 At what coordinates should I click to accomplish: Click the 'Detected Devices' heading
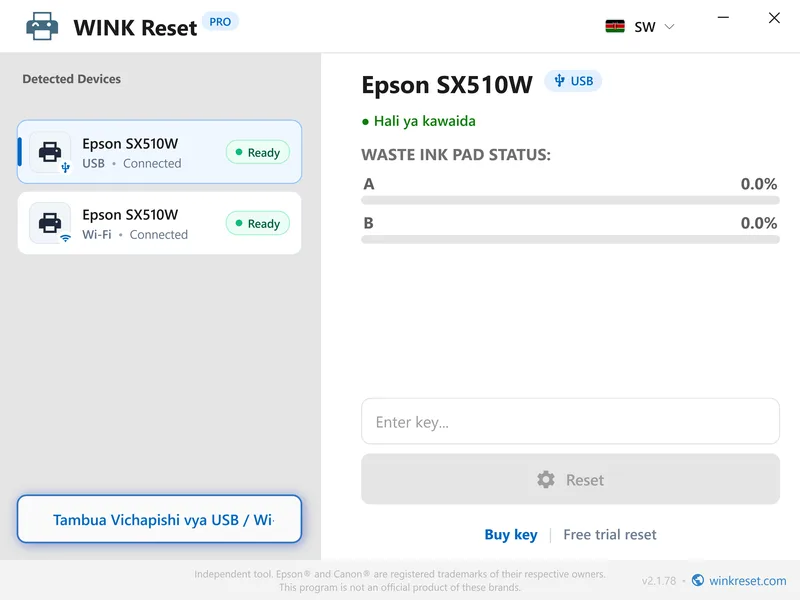[71, 79]
